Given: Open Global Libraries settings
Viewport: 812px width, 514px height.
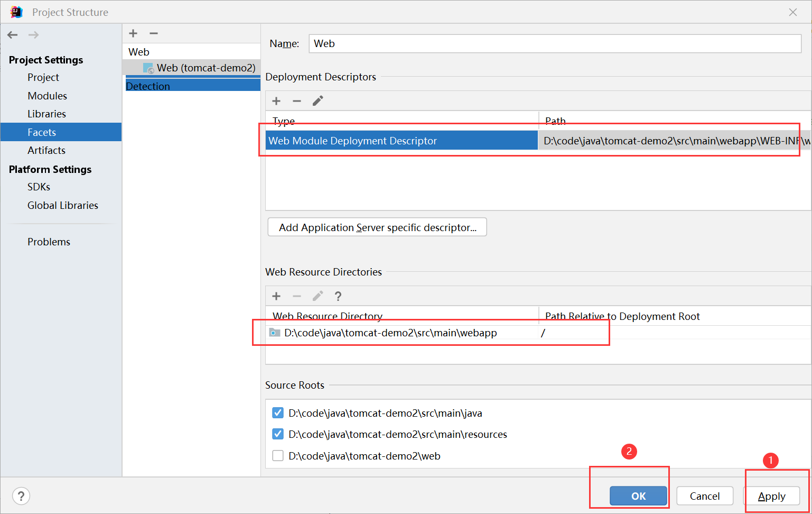Looking at the screenshot, I should coord(63,205).
